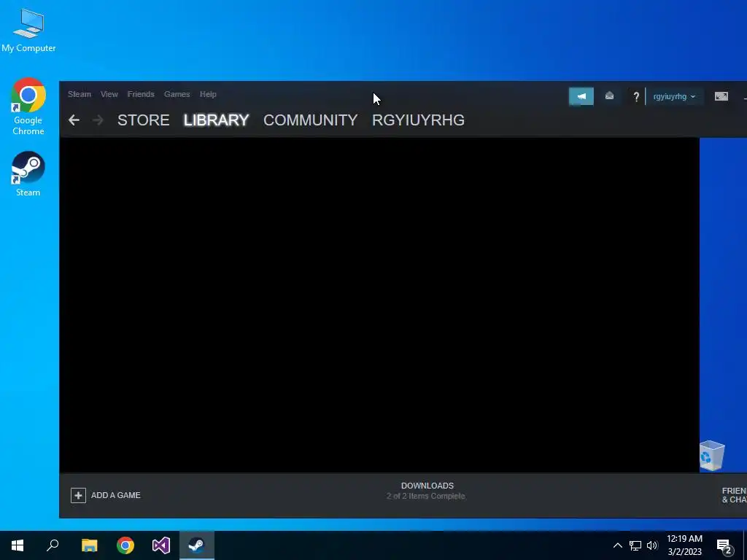The height and width of the screenshot is (560, 747).
Task: Open the Friends menu
Action: click(141, 94)
